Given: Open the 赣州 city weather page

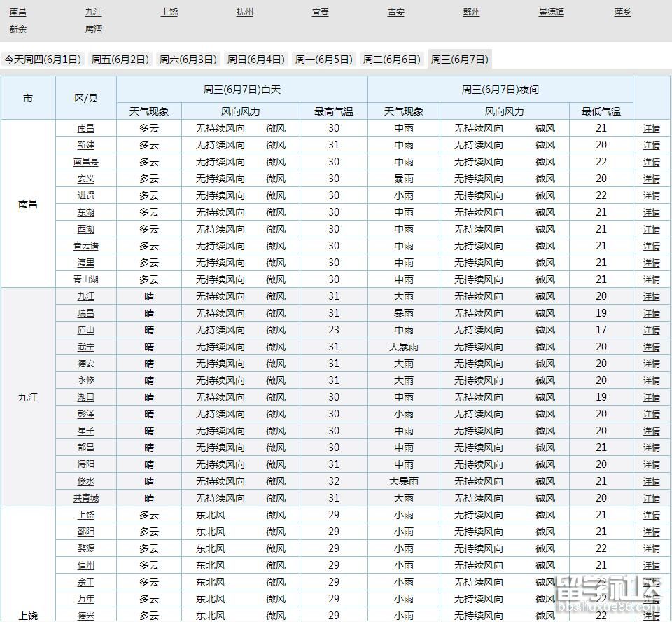Looking at the screenshot, I should (x=471, y=11).
